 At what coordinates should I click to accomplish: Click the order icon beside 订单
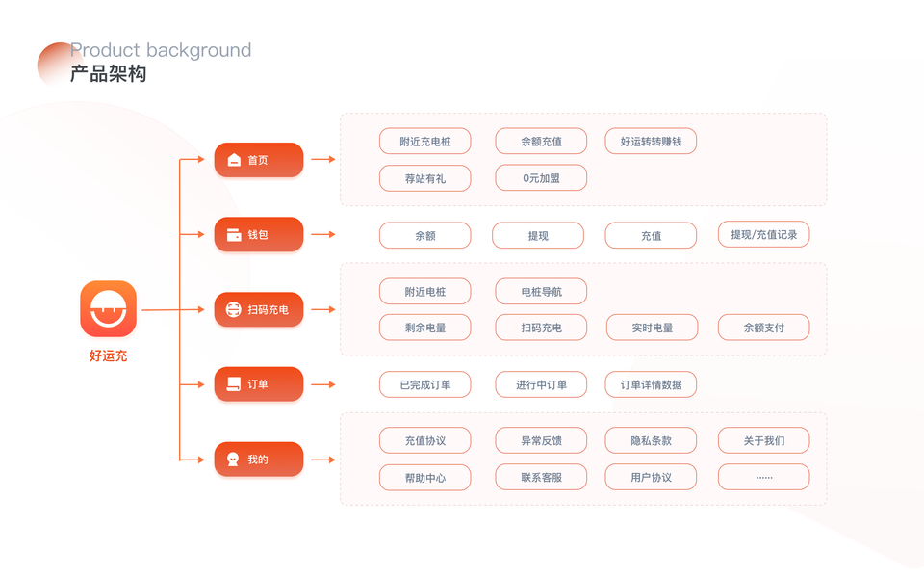(x=233, y=384)
